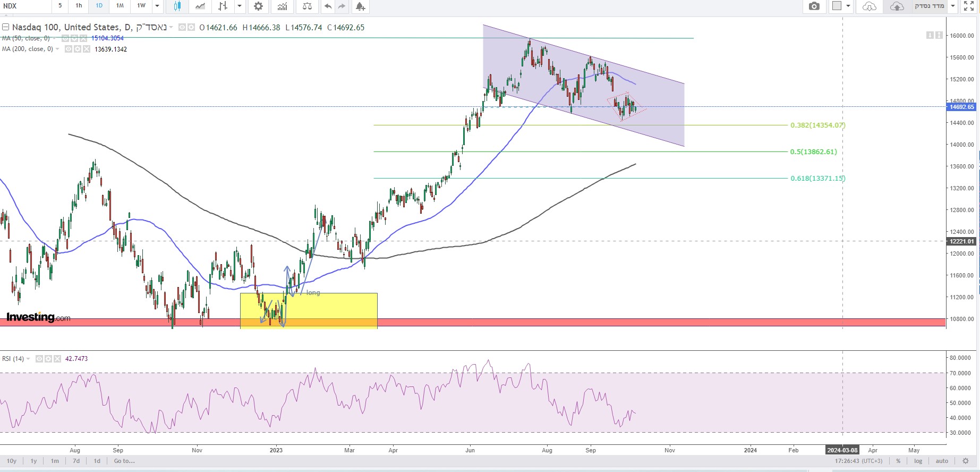This screenshot has height=472, width=980.
Task: Enter fullscreen mode with the expand icon
Action: [969, 6]
